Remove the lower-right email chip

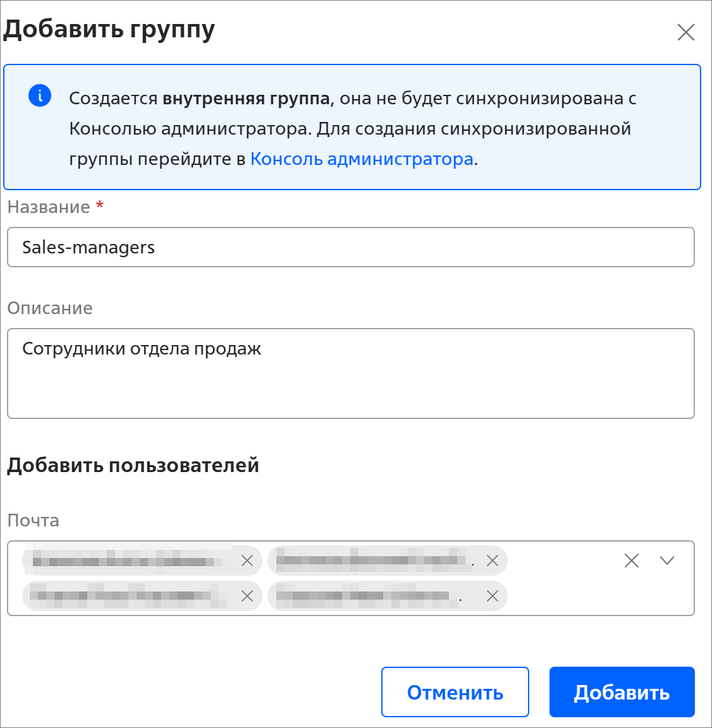click(493, 596)
